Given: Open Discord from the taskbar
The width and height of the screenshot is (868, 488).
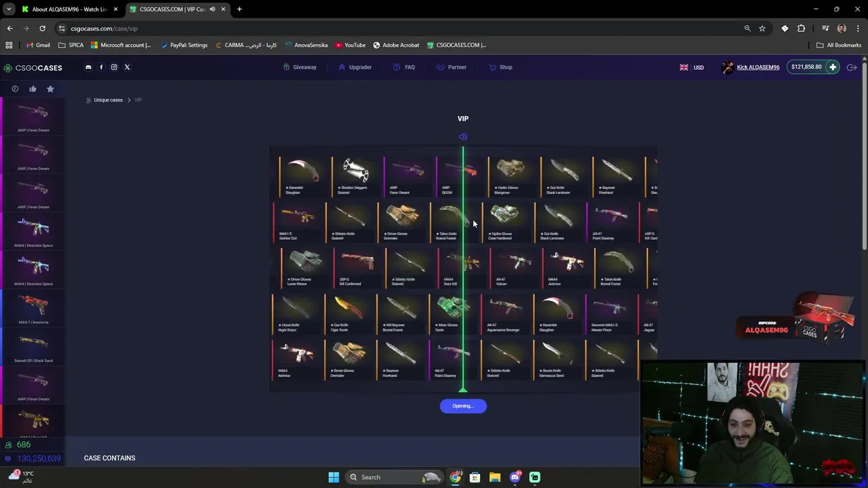Looking at the screenshot, I should 515,477.
